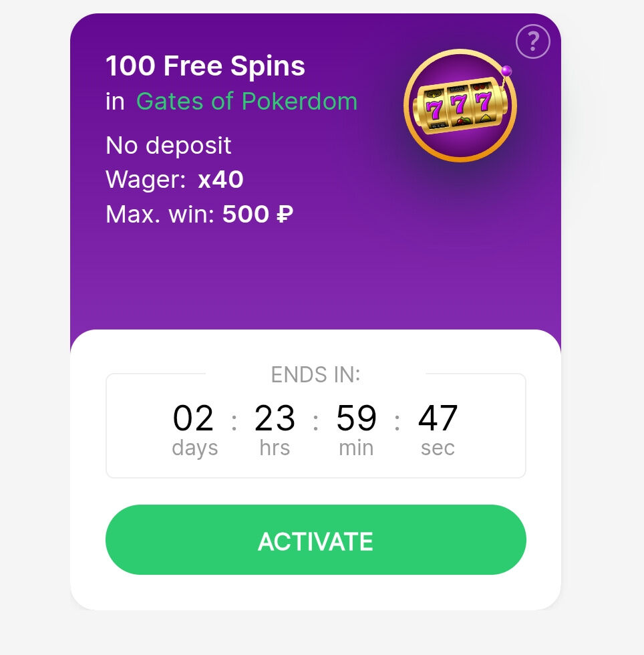Image resolution: width=644 pixels, height=655 pixels.
Task: Click the 23 hours counter digits
Action: [275, 418]
